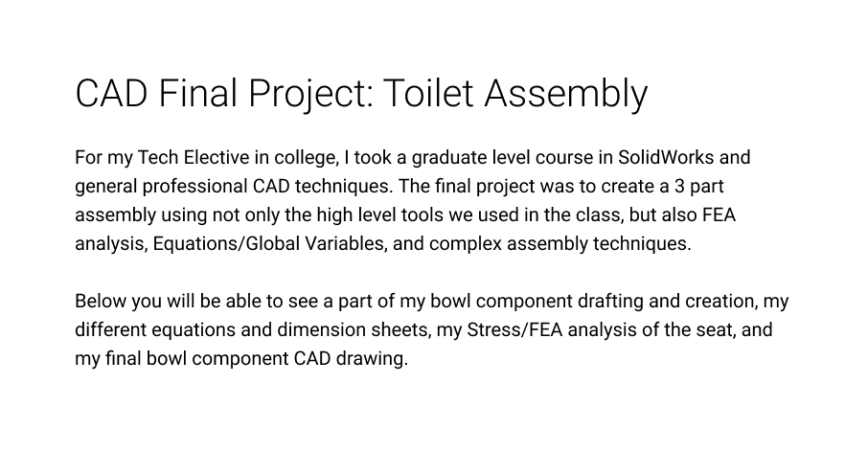
Task: Click the word 'class' in the first paragraph
Action: [624, 214]
